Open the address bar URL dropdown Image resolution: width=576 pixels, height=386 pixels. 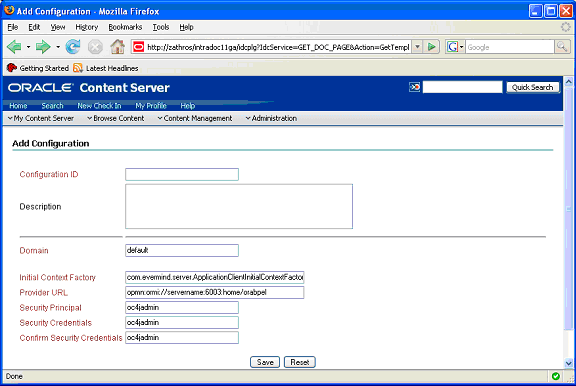(417, 47)
